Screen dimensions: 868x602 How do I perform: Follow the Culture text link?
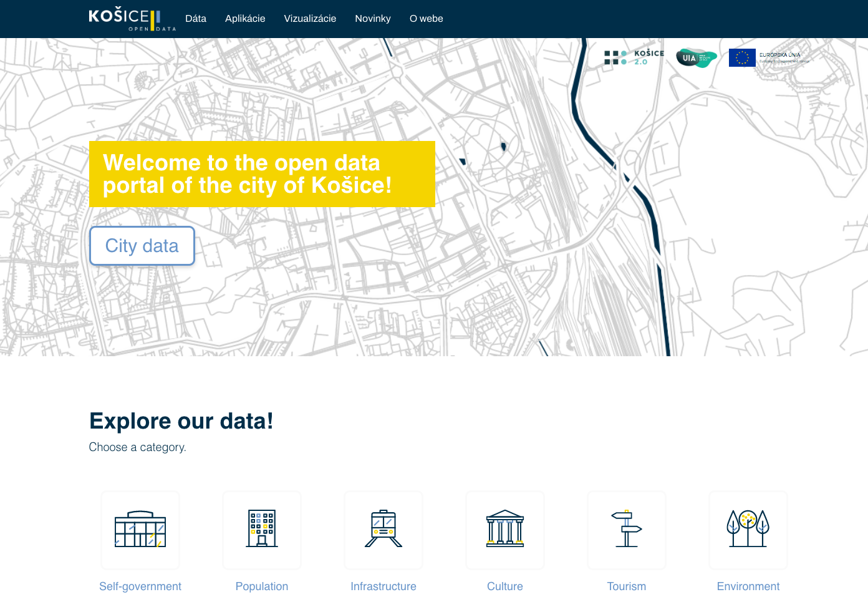(x=504, y=586)
